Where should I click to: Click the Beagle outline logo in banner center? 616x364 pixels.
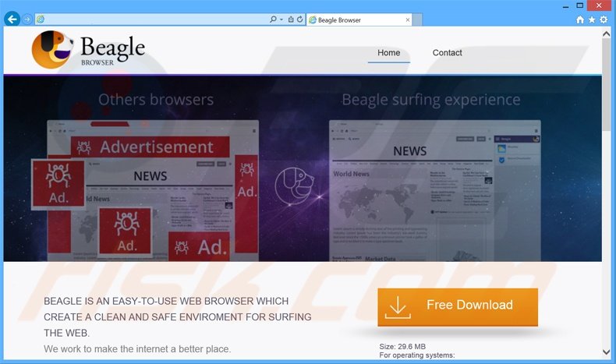pyautogui.click(x=294, y=186)
